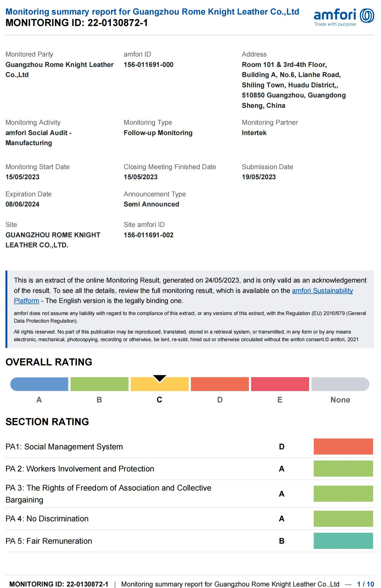Viewport: 381px width, 588px height.
Task: Click the PA 4 No Discrimination row
Action: click(190, 518)
